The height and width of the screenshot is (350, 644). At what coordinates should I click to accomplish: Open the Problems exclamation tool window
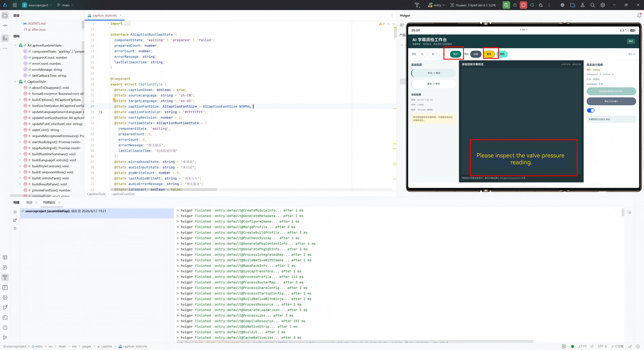click(x=5, y=328)
